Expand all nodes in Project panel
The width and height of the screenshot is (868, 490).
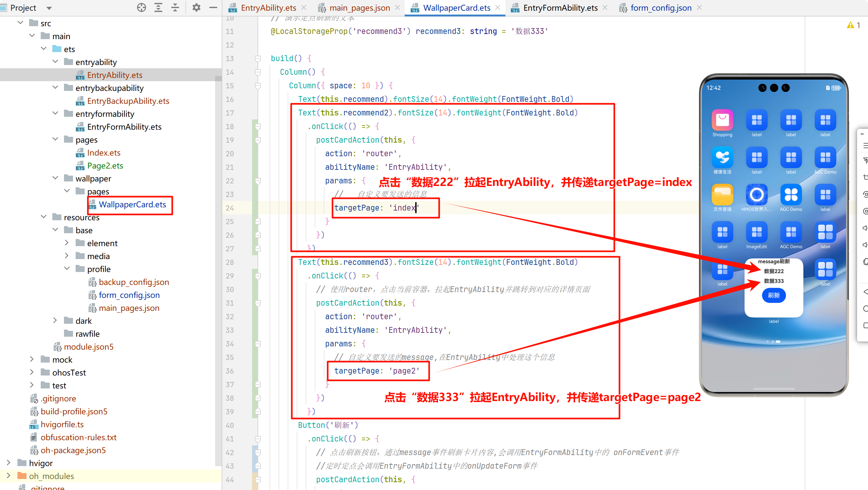[x=158, y=7]
